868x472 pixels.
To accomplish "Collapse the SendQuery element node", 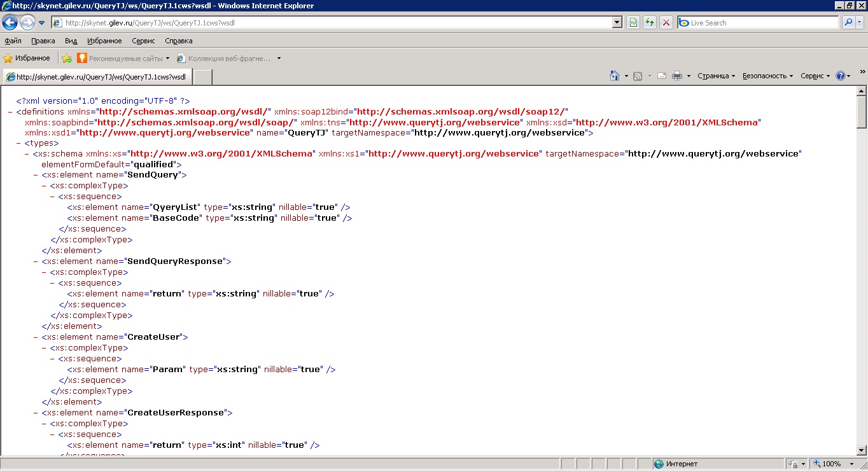I will click(x=36, y=175).
